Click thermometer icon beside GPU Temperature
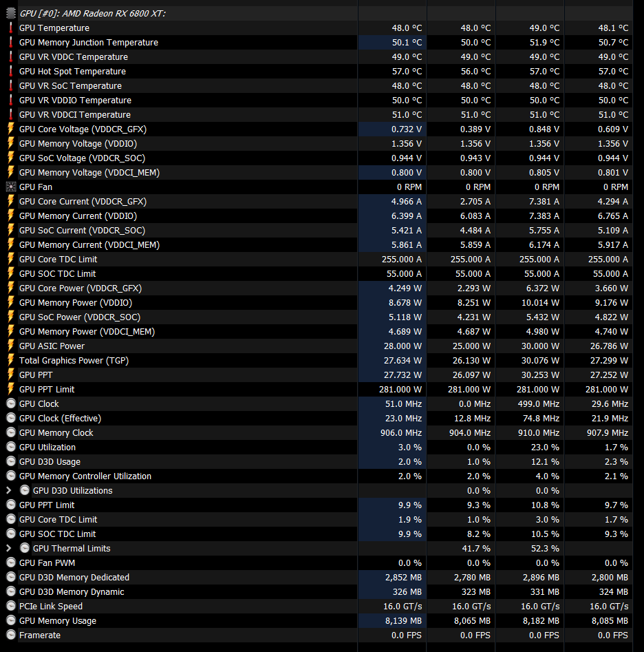Image resolution: width=644 pixels, height=652 pixels. (x=11, y=28)
